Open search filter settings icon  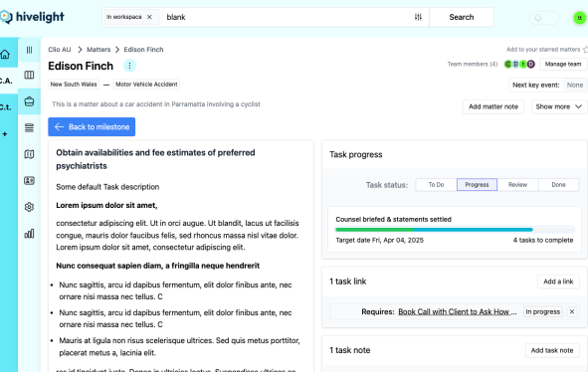(x=418, y=17)
